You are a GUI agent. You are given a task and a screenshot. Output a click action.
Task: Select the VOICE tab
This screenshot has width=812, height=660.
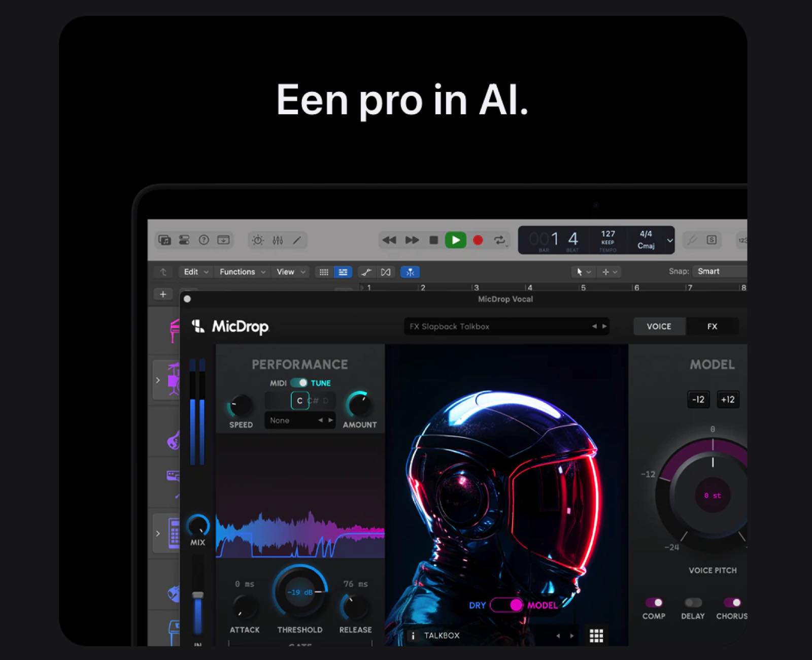point(659,326)
